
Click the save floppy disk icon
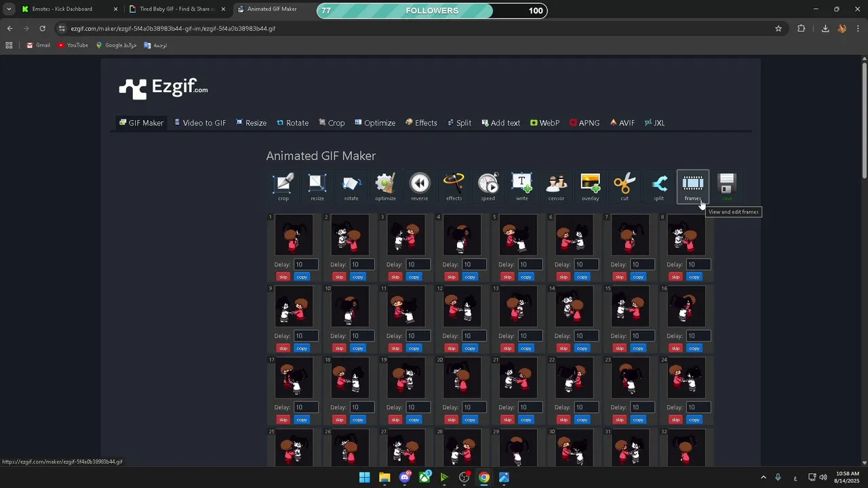pos(727,186)
